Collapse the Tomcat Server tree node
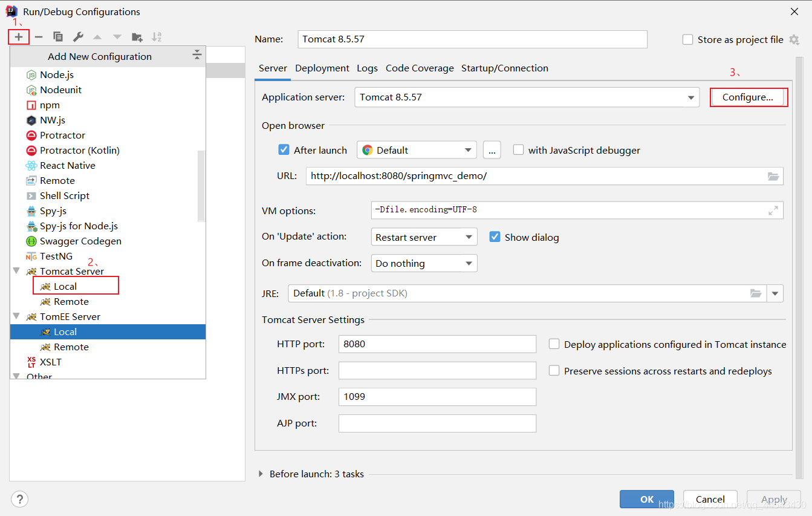Screen dimensions: 812x516 [x=17, y=271]
